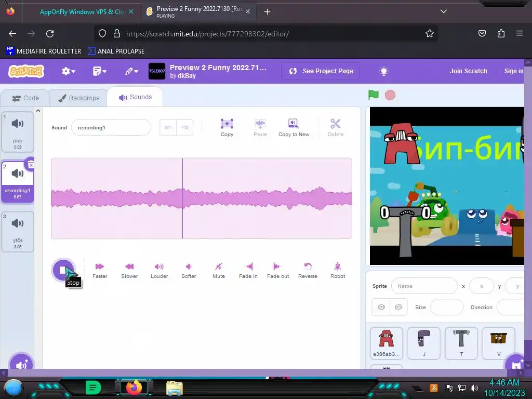Select the Preview 2 Funny browser tab
The height and width of the screenshot is (399, 532).
point(198,12)
